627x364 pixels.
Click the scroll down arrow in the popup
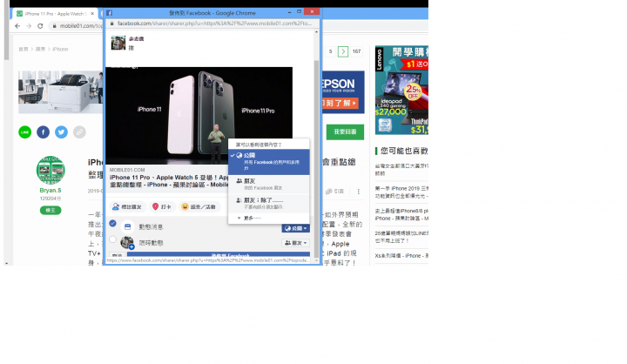click(317, 260)
